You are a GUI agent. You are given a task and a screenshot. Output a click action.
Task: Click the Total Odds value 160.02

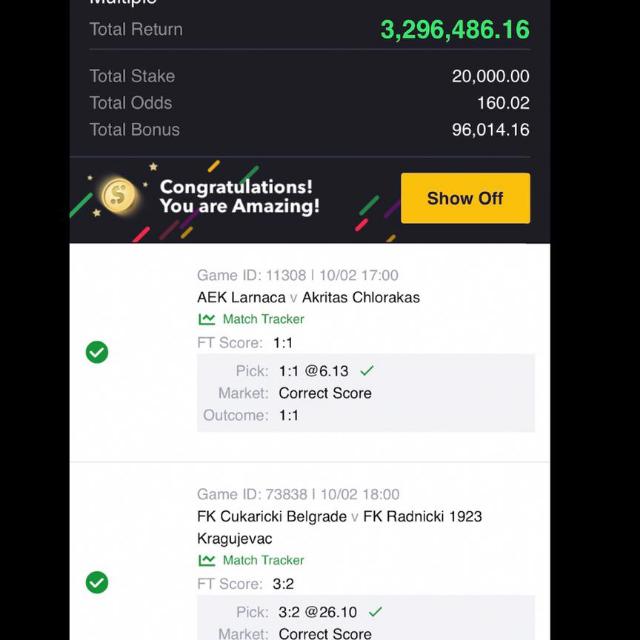pyautogui.click(x=503, y=103)
